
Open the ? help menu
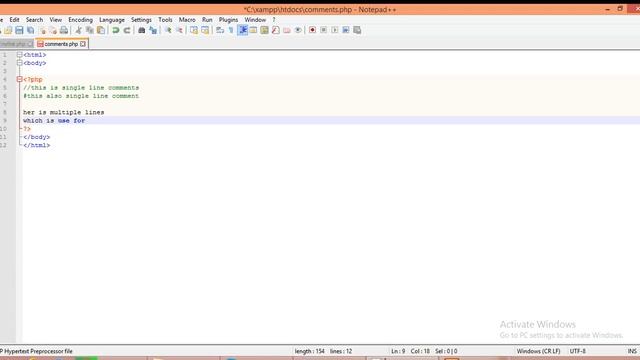(274, 20)
